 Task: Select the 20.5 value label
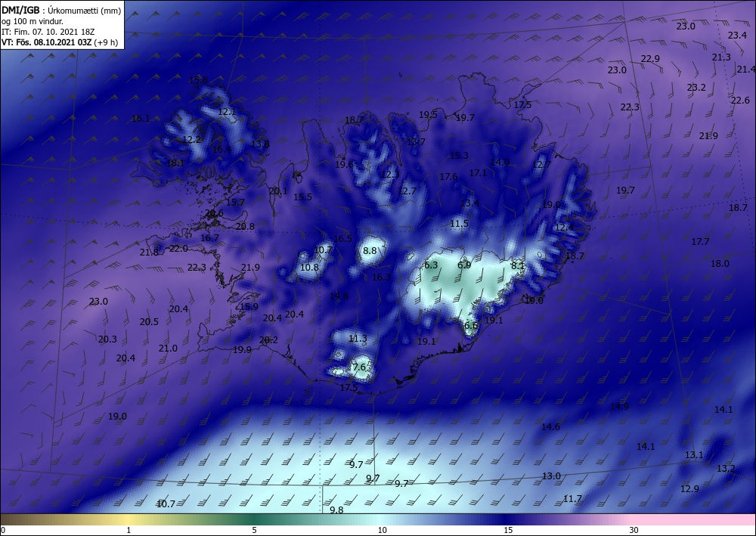149,321
